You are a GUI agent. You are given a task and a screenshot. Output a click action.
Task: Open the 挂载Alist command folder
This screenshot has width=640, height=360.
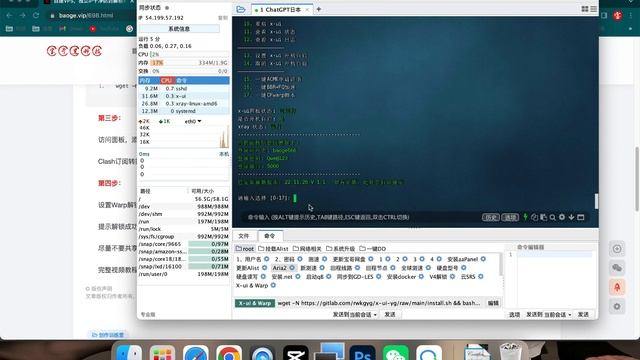[273, 249]
